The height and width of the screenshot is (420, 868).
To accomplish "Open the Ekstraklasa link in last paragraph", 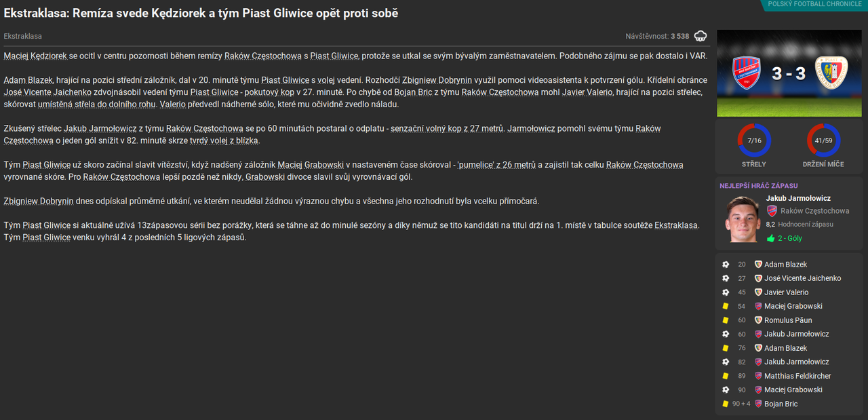I will (675, 225).
